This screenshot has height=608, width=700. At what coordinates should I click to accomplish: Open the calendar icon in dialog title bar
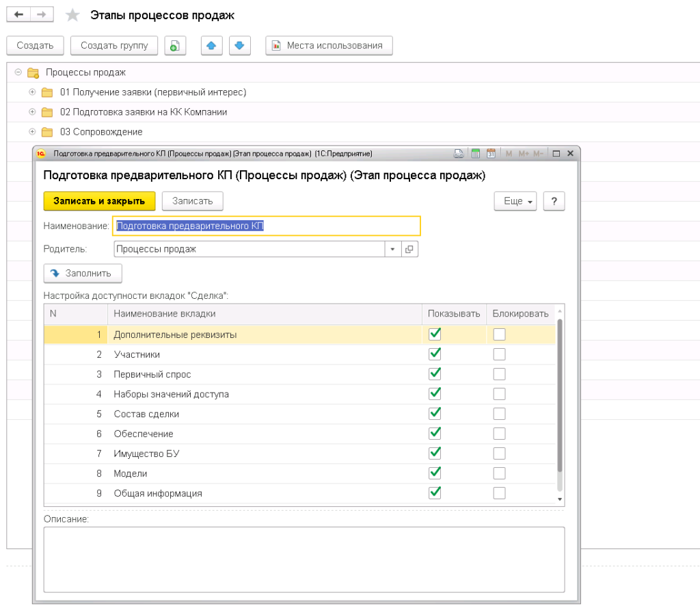tap(490, 153)
